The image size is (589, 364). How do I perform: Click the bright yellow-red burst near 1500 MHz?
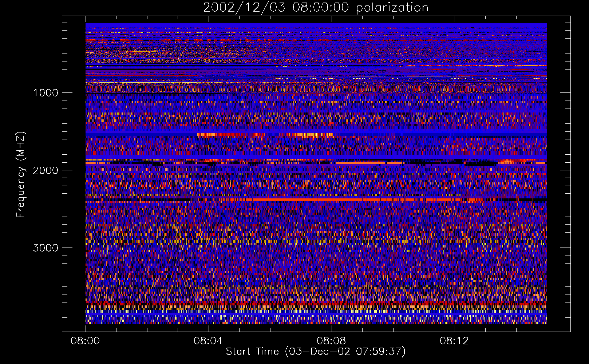coord(265,135)
